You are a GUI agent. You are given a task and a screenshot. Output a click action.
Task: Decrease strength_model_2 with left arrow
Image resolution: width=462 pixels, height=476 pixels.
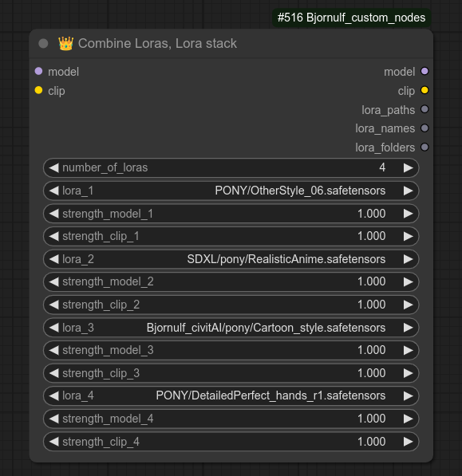pyautogui.click(x=53, y=282)
